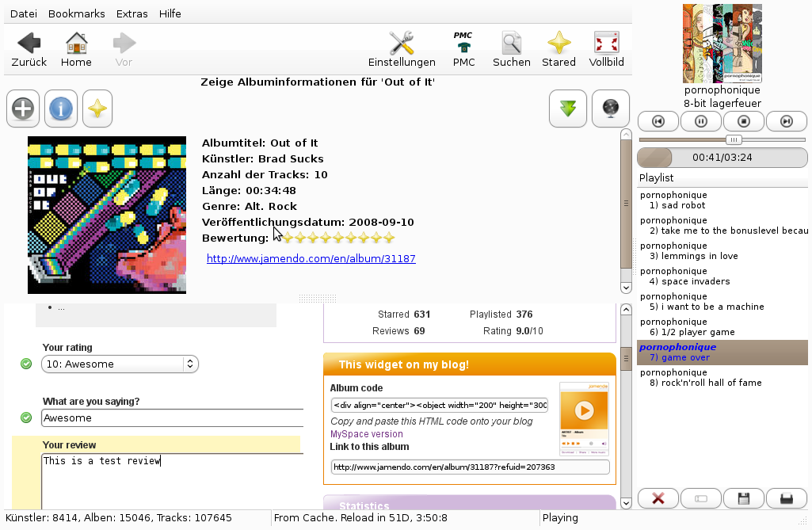Open the Home page
812x530 pixels.
click(76, 50)
